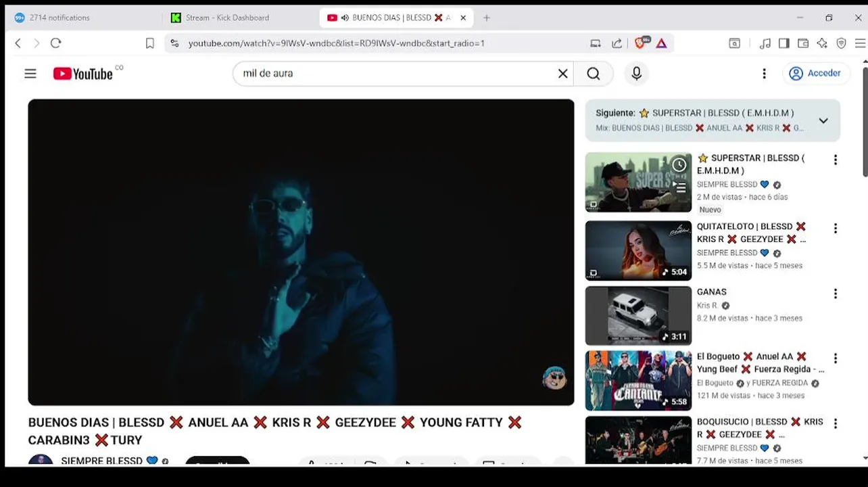
Task: Open Kris R channel under GANAS
Action: [x=707, y=306]
